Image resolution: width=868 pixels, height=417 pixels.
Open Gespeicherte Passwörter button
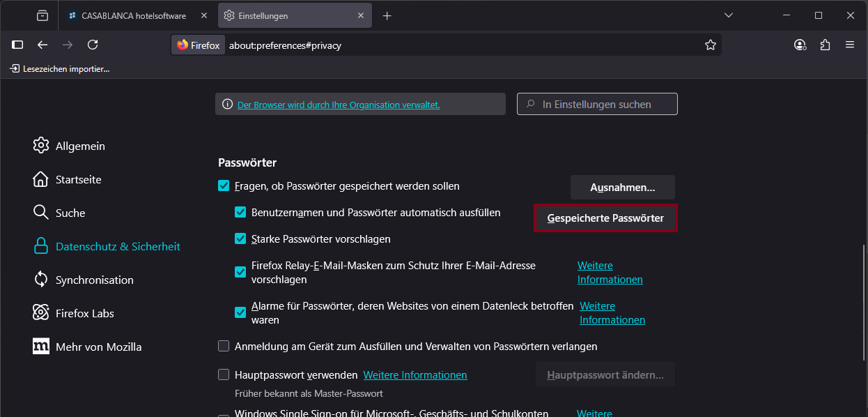pyautogui.click(x=605, y=218)
